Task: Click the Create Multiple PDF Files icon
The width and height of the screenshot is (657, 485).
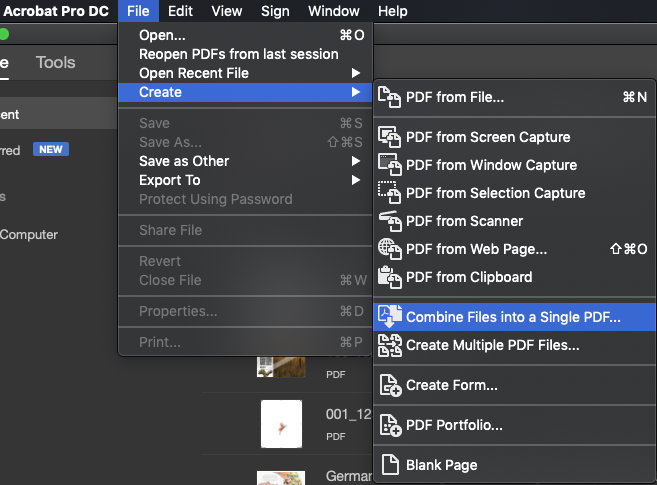Action: tap(390, 345)
